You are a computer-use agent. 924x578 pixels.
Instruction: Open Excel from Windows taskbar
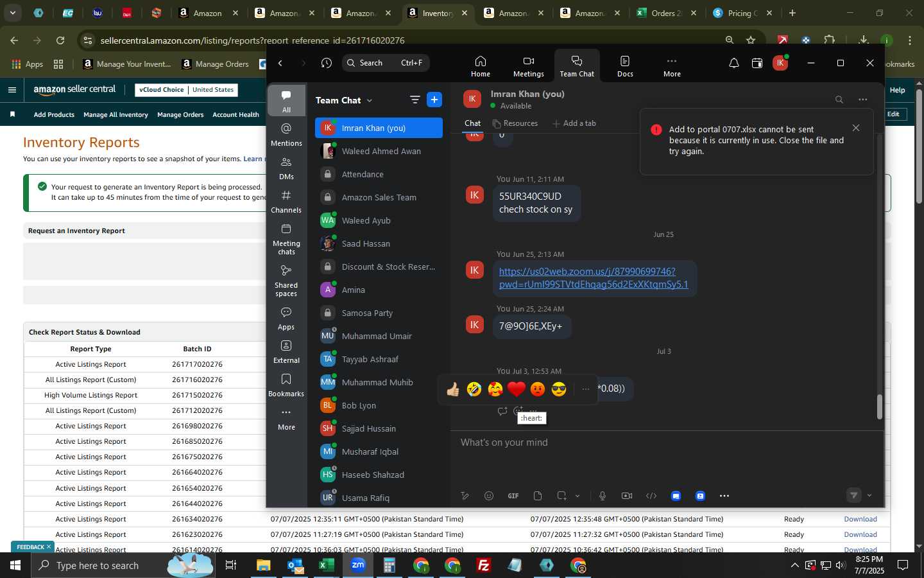[x=326, y=565]
